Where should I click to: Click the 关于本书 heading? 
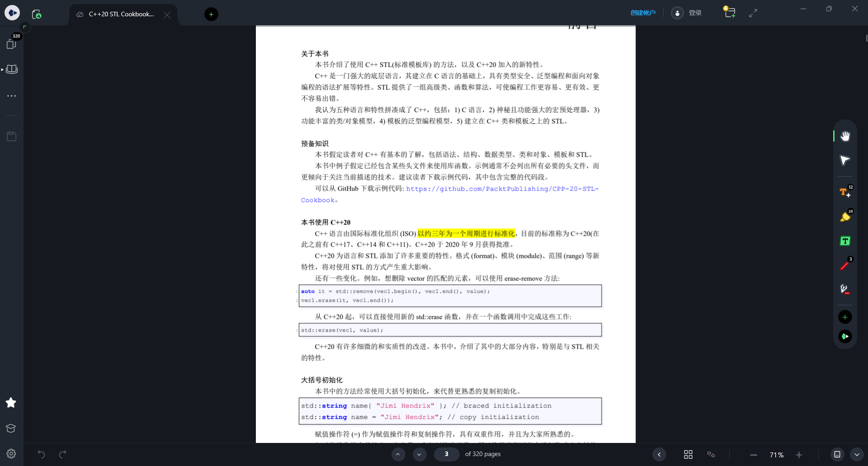point(315,54)
